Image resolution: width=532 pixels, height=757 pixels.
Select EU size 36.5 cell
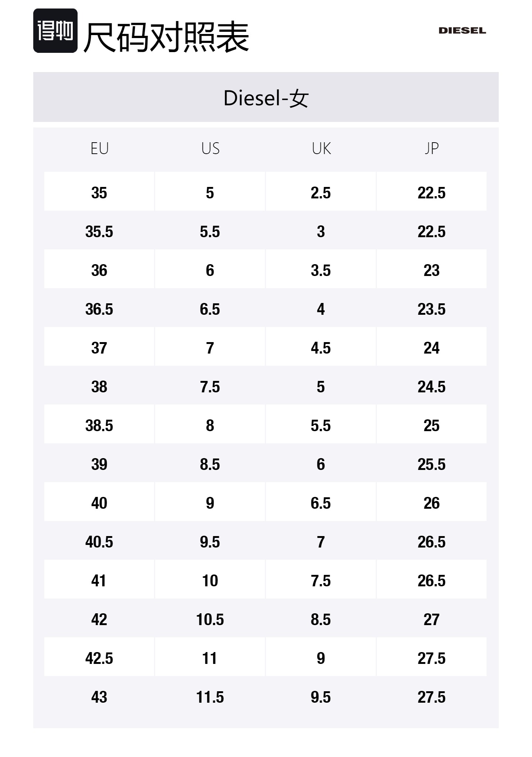[99, 309]
